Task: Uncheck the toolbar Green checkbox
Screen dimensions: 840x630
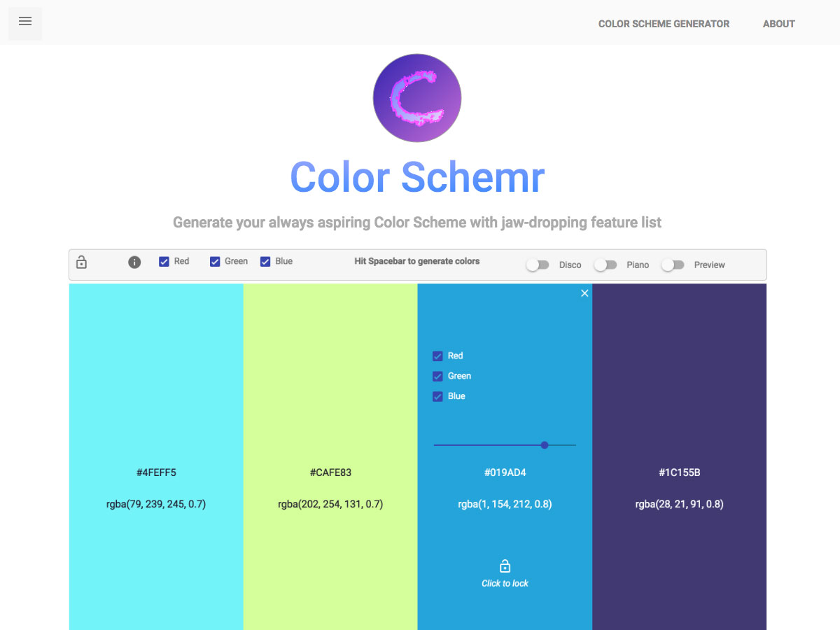Action: (x=215, y=262)
